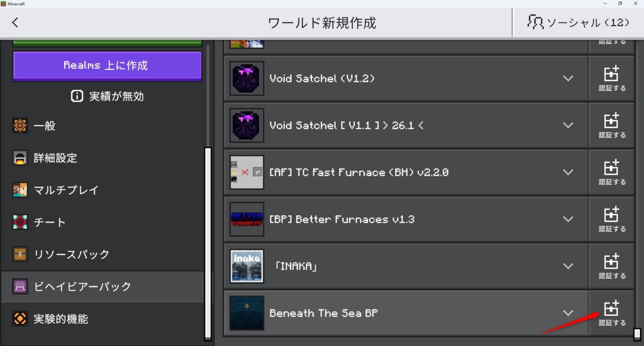Activate Beneath The Sea BP pack

tap(612, 313)
